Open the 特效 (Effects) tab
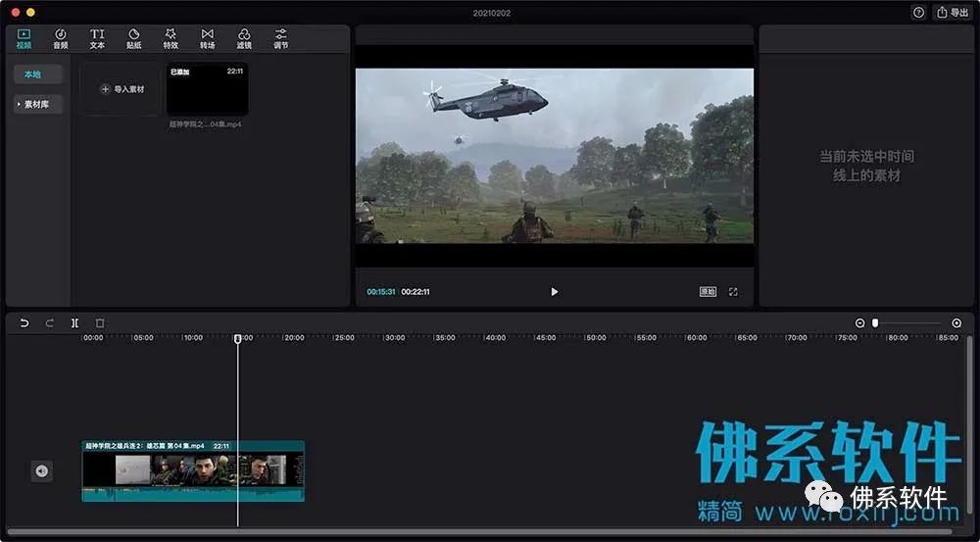This screenshot has height=542, width=980. pos(171,39)
